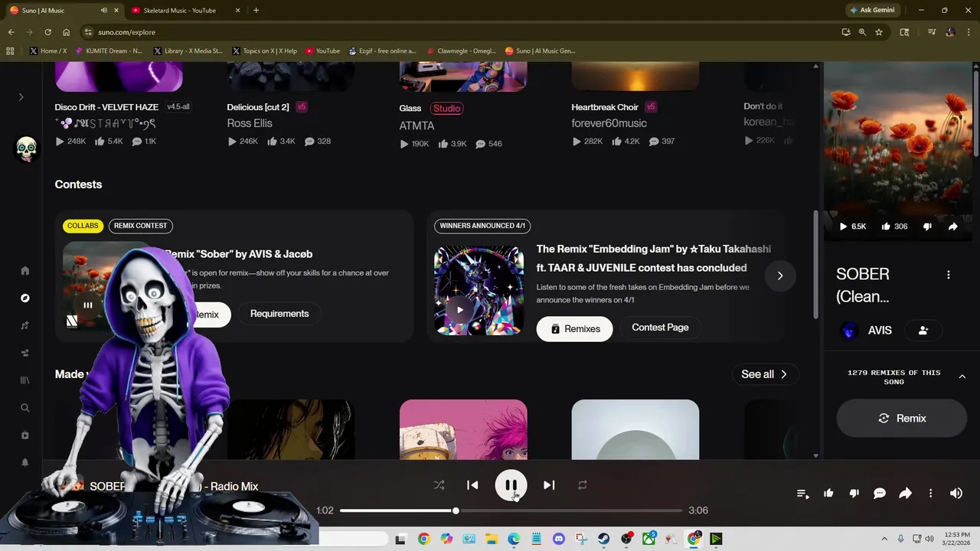The image size is (980, 551).
Task: Go to the previous track
Action: click(472, 485)
